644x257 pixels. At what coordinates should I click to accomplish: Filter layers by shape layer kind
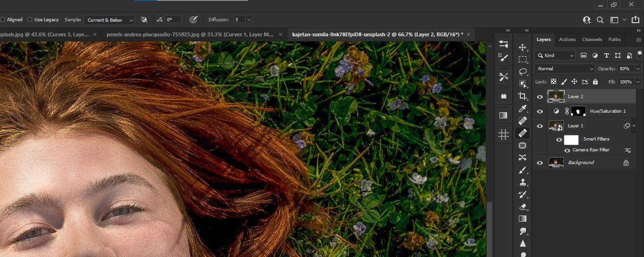[x=618, y=55]
